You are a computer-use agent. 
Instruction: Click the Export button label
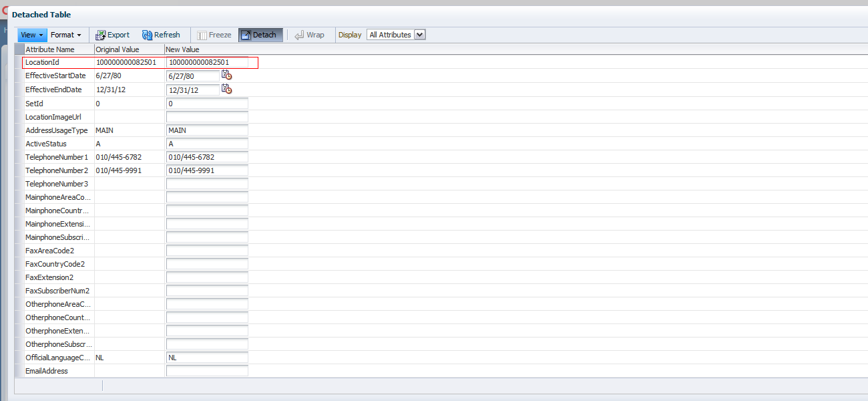(x=118, y=35)
